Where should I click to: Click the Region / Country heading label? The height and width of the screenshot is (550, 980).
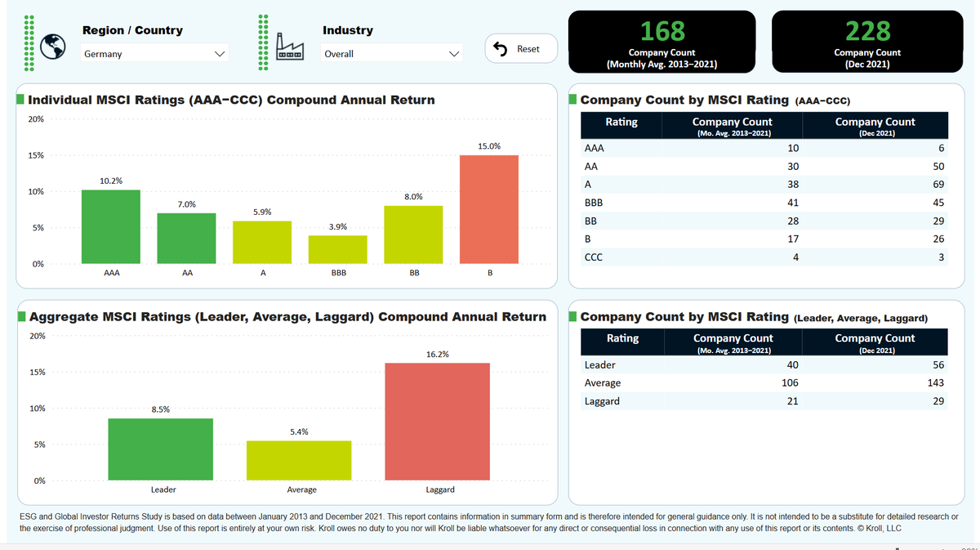[x=132, y=30]
